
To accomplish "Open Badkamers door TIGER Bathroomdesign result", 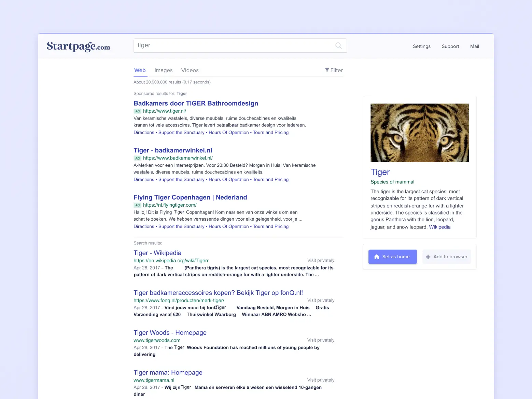I will (x=196, y=103).
